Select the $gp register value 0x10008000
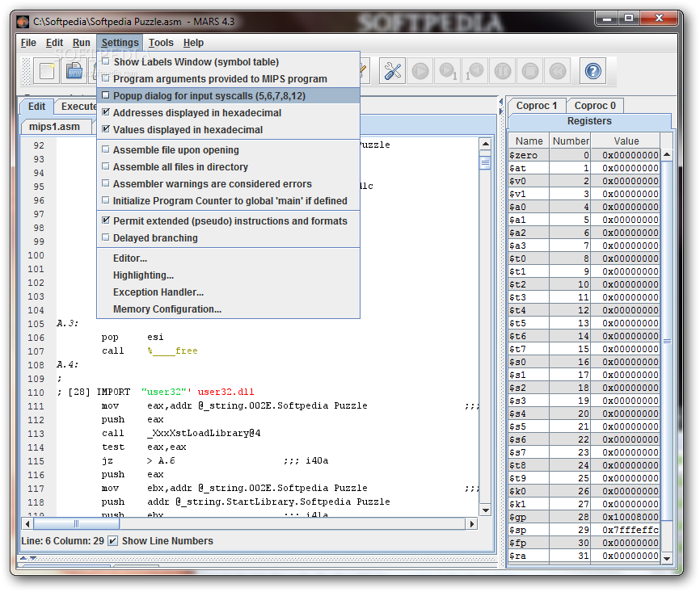This screenshot has height=592, width=700. (625, 517)
